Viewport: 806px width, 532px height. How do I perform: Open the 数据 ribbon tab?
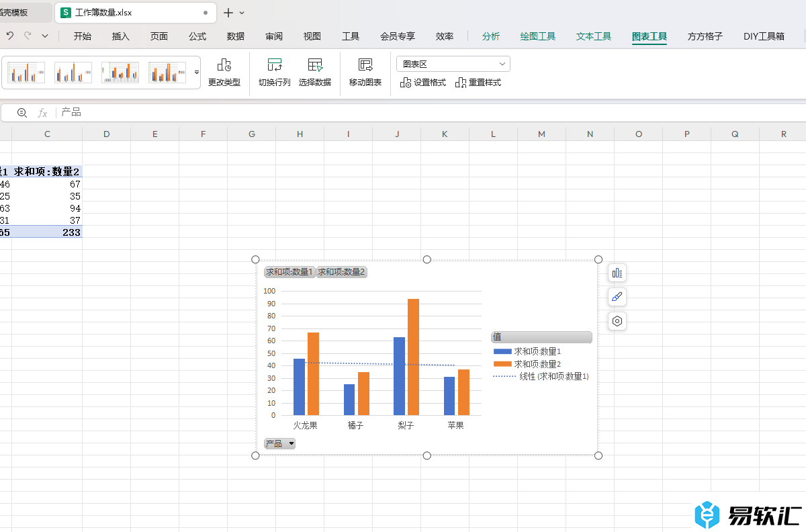(236, 36)
